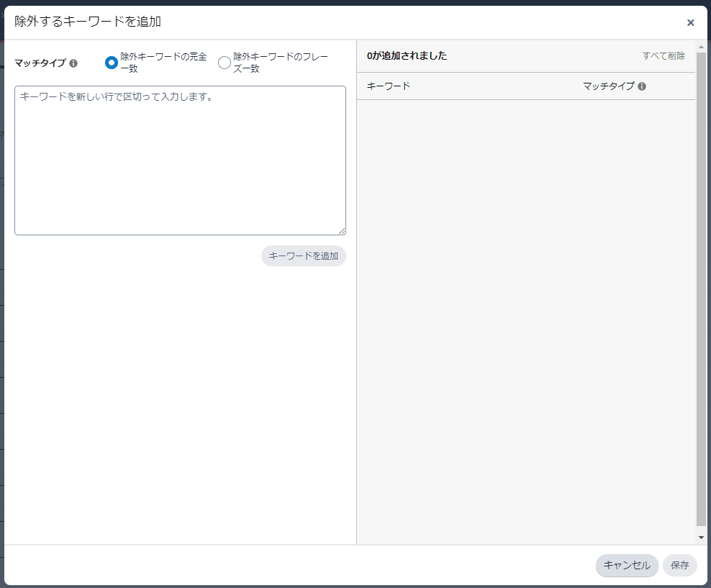This screenshot has height=588, width=711.
Task: Click the キャンセル button
Action: coord(627,566)
